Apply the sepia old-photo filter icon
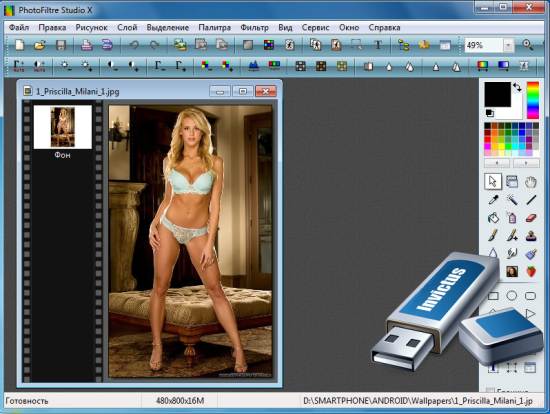 click(321, 66)
